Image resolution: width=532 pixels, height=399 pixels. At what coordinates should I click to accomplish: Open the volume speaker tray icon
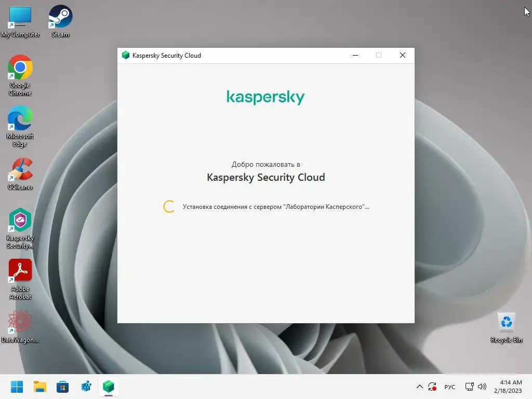[x=482, y=387]
